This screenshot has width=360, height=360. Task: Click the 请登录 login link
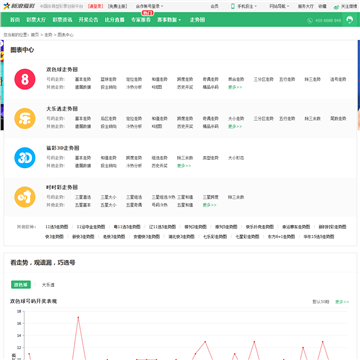pyautogui.click(x=96, y=6)
